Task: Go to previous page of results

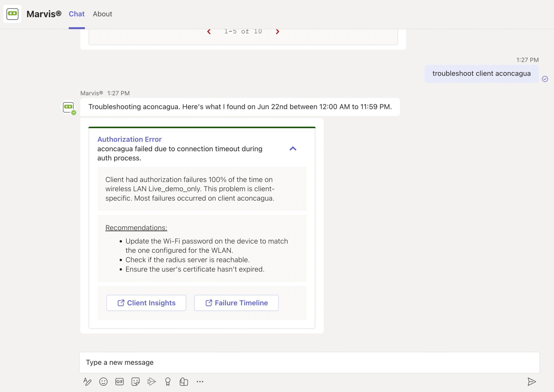Action: pos(209,32)
